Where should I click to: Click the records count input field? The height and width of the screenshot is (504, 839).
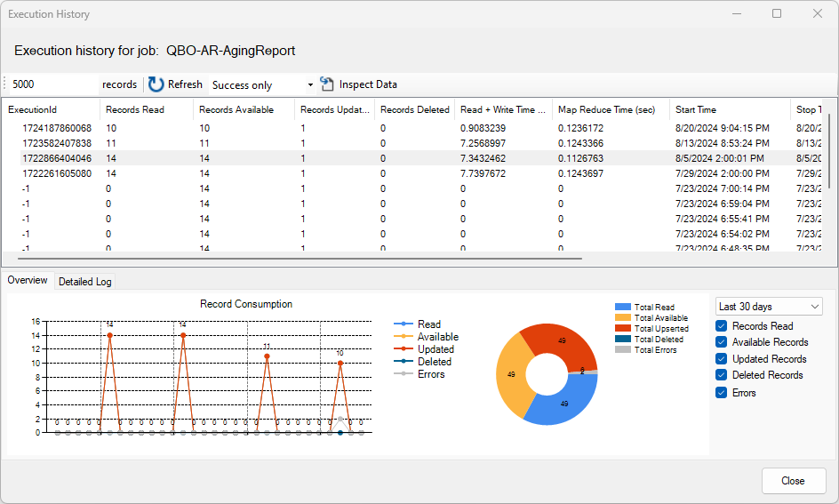pyautogui.click(x=53, y=84)
